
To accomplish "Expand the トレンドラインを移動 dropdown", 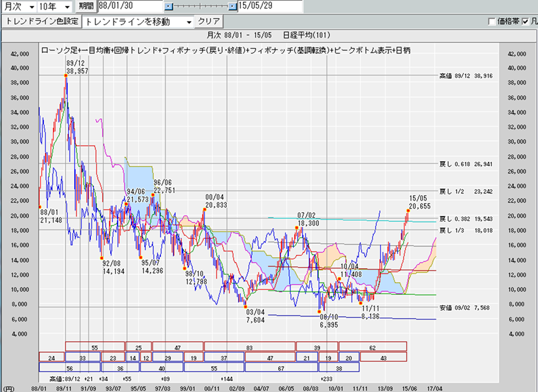I will [x=189, y=23].
